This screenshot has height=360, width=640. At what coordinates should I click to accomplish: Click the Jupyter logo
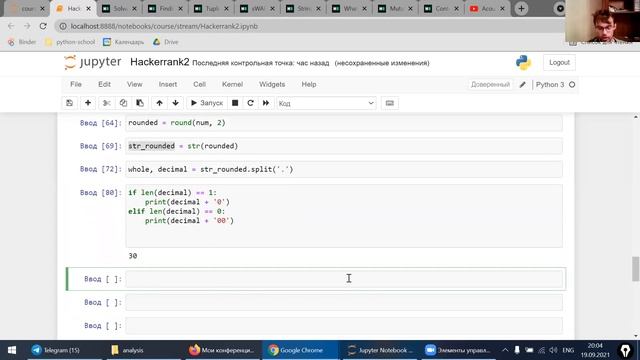click(x=93, y=62)
